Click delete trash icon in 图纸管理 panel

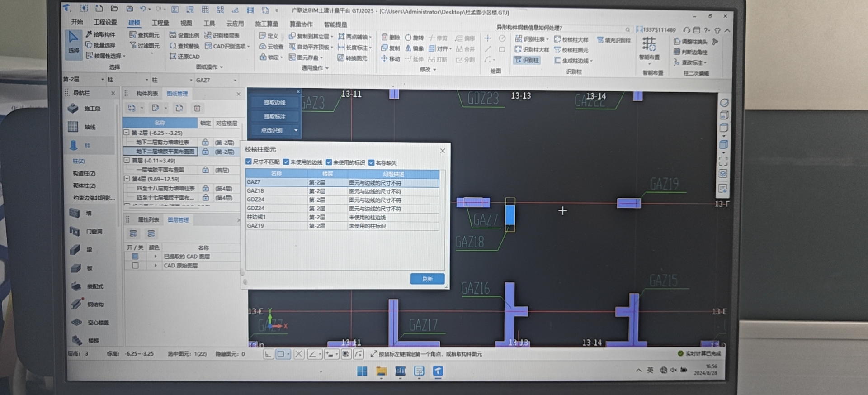click(197, 108)
